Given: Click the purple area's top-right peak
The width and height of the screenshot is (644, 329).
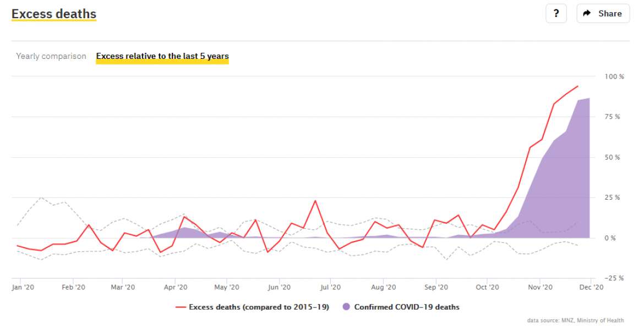Looking at the screenshot, I should tap(590, 98).
